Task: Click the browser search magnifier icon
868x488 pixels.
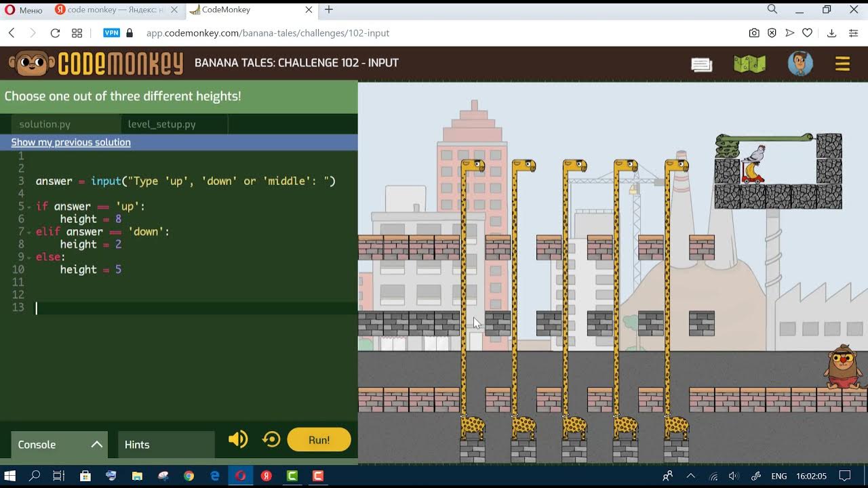Action: pyautogui.click(x=772, y=9)
